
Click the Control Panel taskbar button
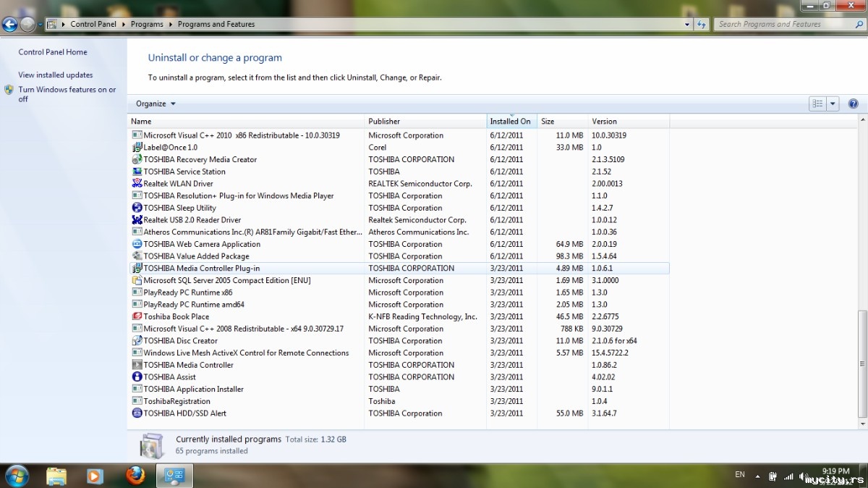175,476
